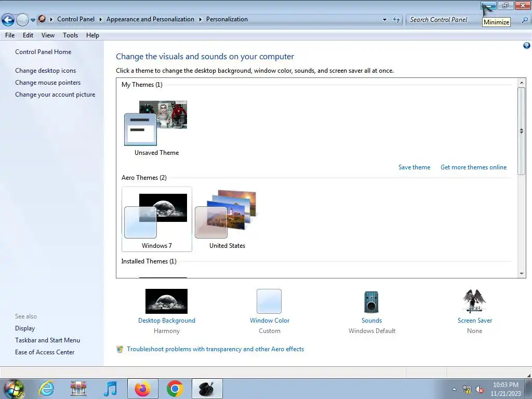This screenshot has height=399, width=532.
Task: Click Control Panel in the breadcrumb
Action: 76,19
